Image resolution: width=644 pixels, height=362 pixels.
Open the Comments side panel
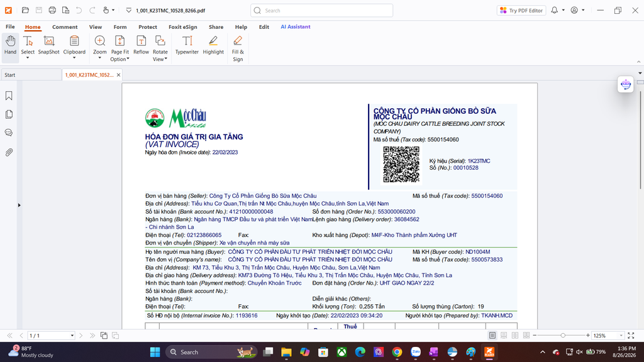9,133
